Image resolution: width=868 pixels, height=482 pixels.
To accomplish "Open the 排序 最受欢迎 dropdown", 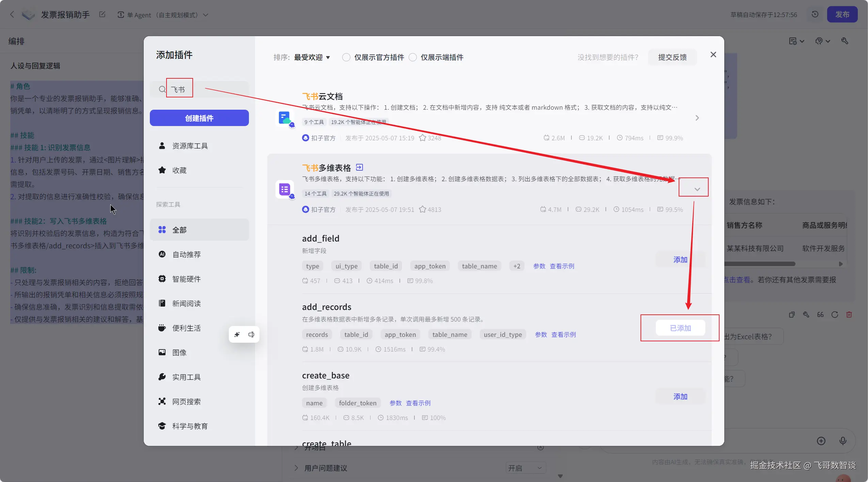I will [x=312, y=57].
